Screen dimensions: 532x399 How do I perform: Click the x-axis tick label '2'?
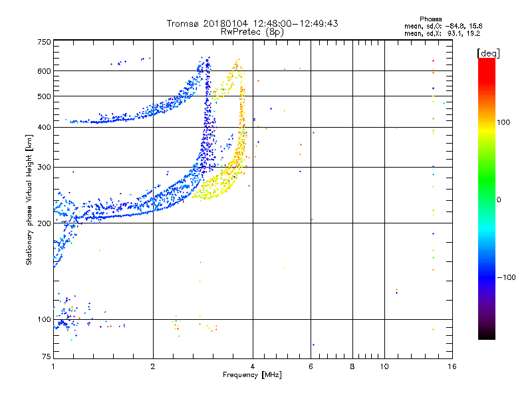[153, 366]
